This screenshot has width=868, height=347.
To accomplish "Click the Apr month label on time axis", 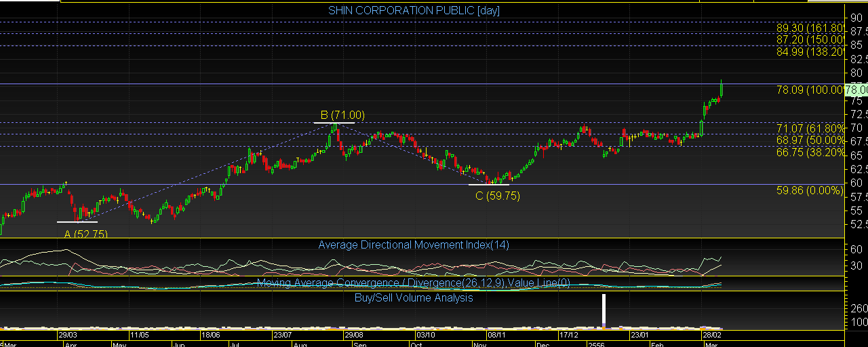I will pyautogui.click(x=71, y=344).
